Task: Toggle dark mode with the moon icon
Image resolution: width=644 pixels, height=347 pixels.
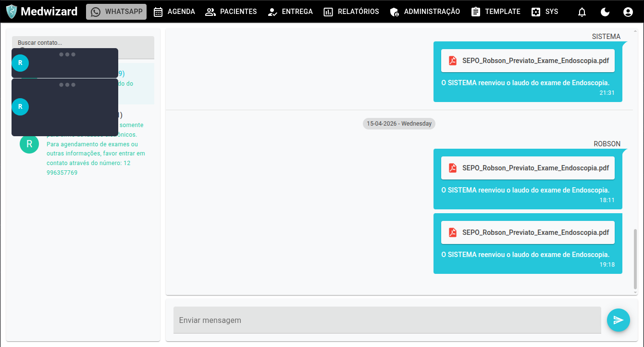Action: point(605,12)
